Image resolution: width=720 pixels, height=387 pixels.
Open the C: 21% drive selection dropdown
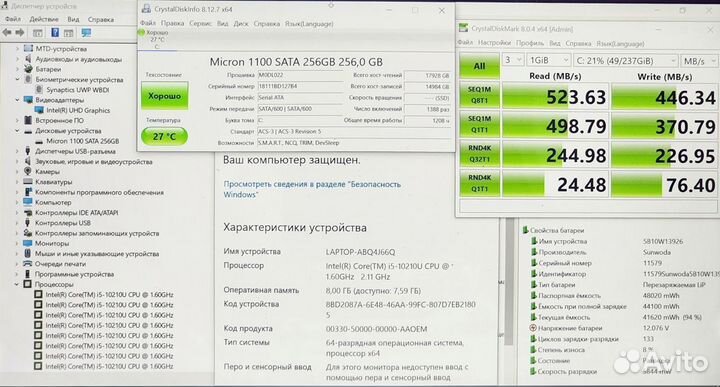[x=625, y=61]
